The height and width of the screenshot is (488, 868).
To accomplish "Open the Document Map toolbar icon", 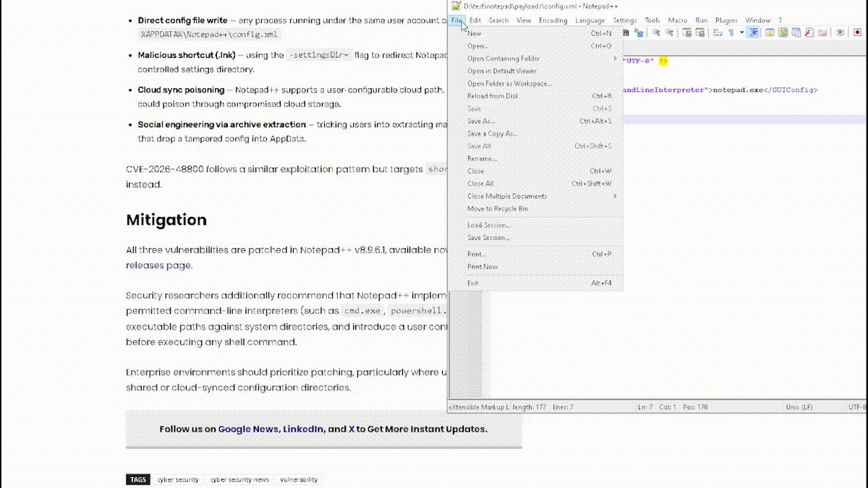I will click(x=783, y=33).
